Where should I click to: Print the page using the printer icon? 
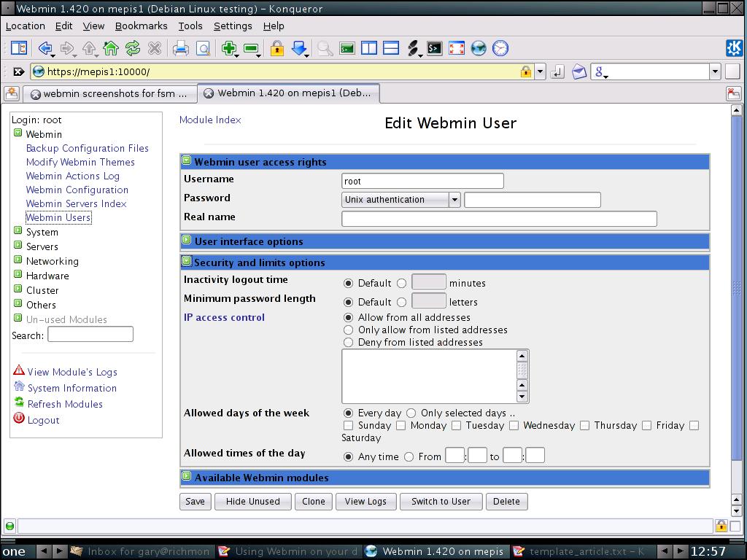click(181, 48)
